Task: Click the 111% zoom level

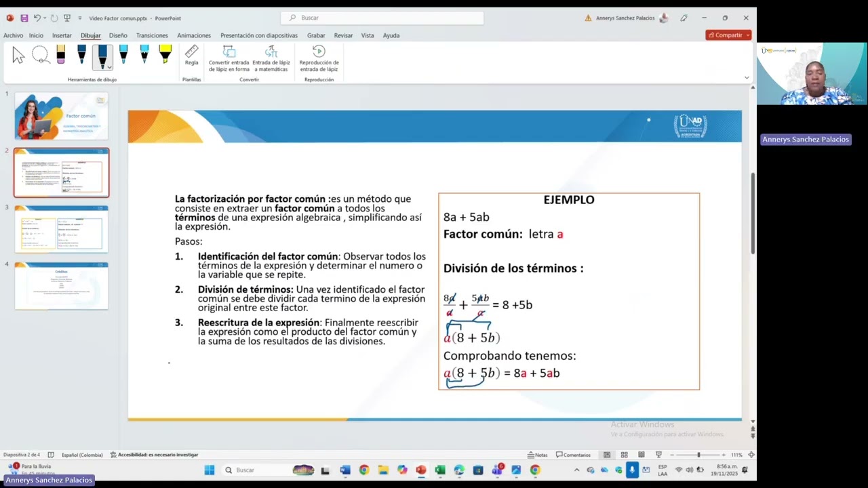Action: pos(737,455)
